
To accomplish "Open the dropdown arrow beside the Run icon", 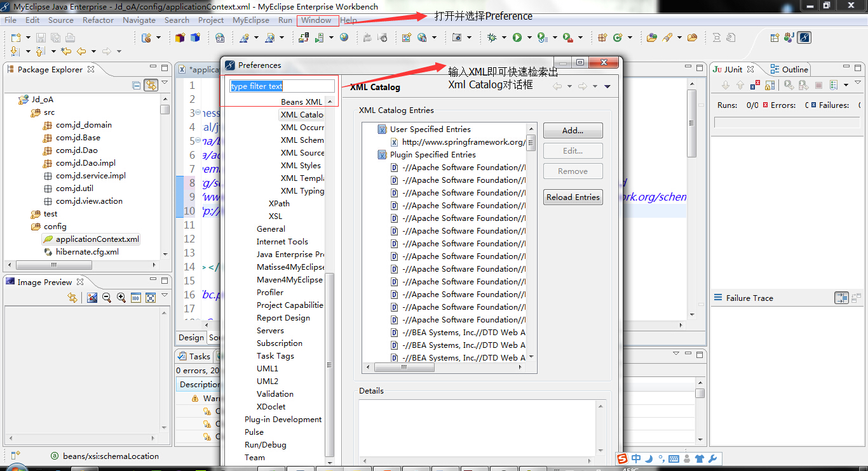I will tap(529, 38).
